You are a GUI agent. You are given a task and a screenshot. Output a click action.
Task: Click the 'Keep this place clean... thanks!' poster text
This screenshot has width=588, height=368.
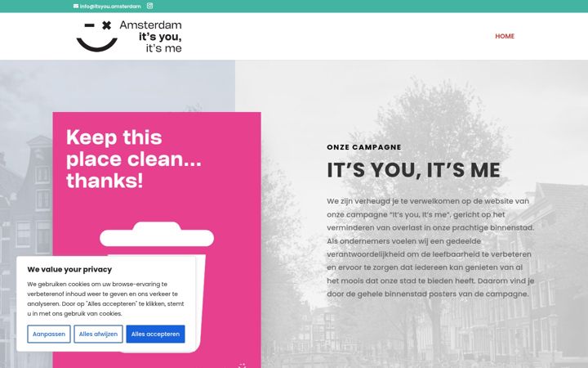(x=133, y=159)
